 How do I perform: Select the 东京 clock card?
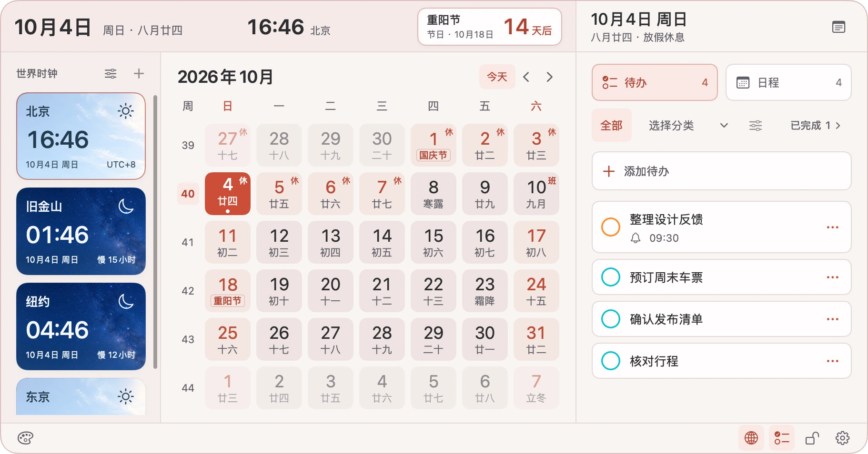81,396
